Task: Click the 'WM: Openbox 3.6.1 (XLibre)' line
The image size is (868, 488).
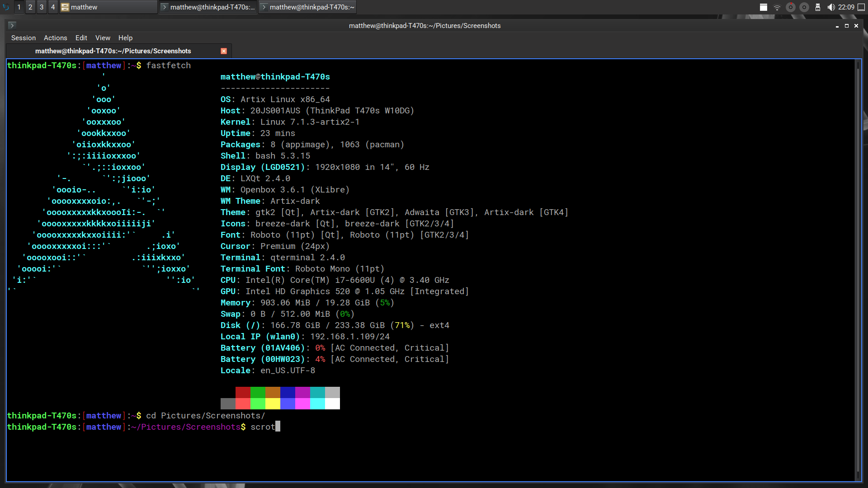Action: [285, 190]
